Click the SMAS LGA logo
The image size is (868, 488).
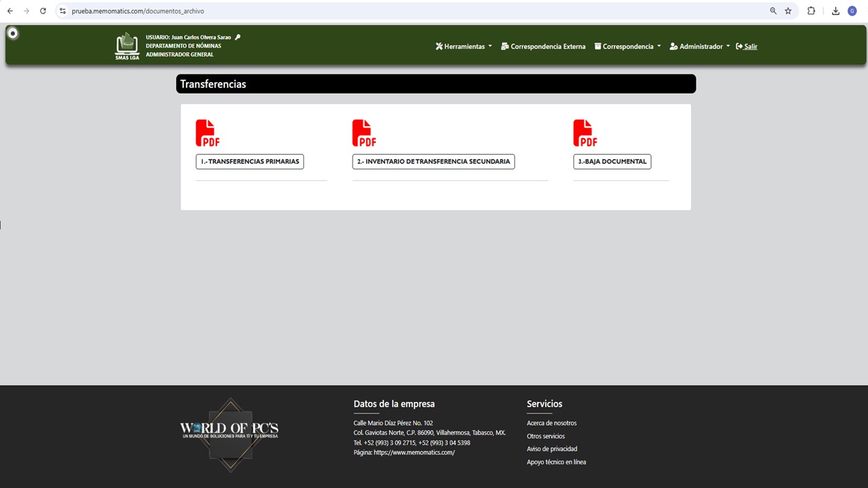click(127, 46)
